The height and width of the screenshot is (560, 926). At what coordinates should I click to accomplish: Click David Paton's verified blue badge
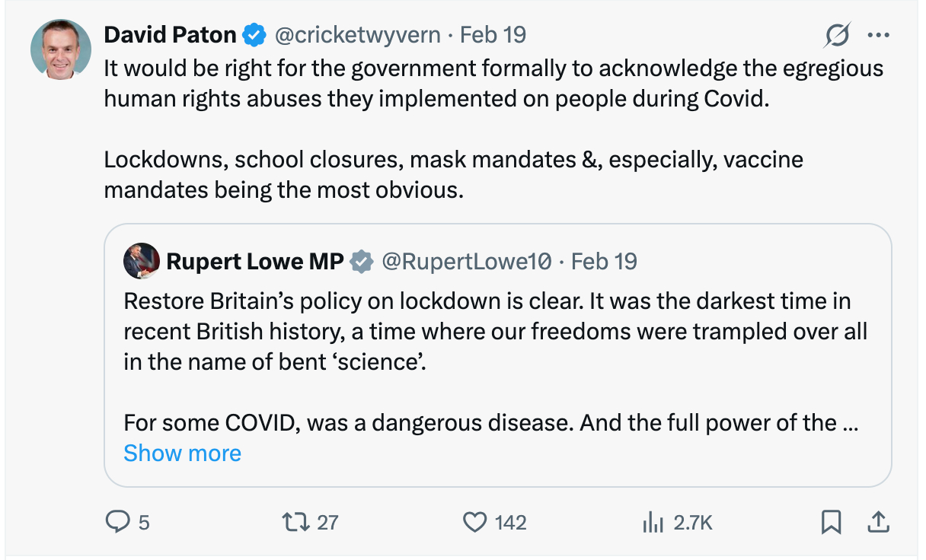[254, 35]
